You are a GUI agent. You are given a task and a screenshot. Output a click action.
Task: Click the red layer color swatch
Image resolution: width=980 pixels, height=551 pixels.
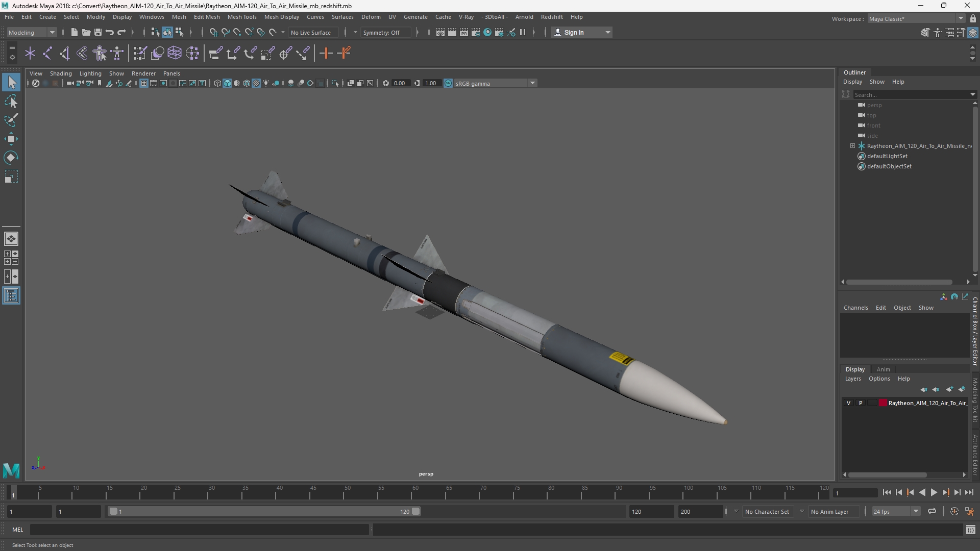coord(883,403)
